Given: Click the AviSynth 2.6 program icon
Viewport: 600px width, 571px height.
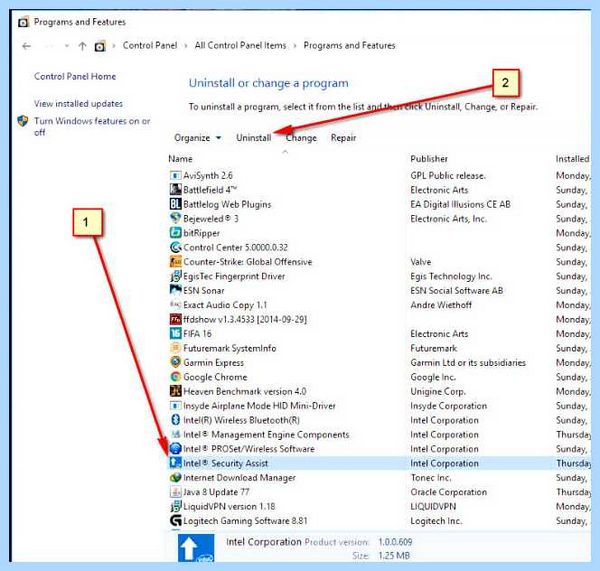Looking at the screenshot, I should pyautogui.click(x=175, y=176).
